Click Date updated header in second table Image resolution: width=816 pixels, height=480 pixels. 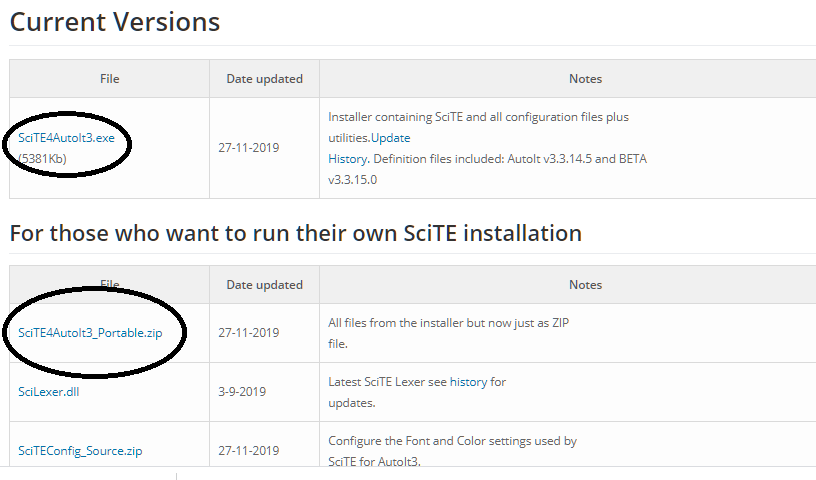point(264,285)
